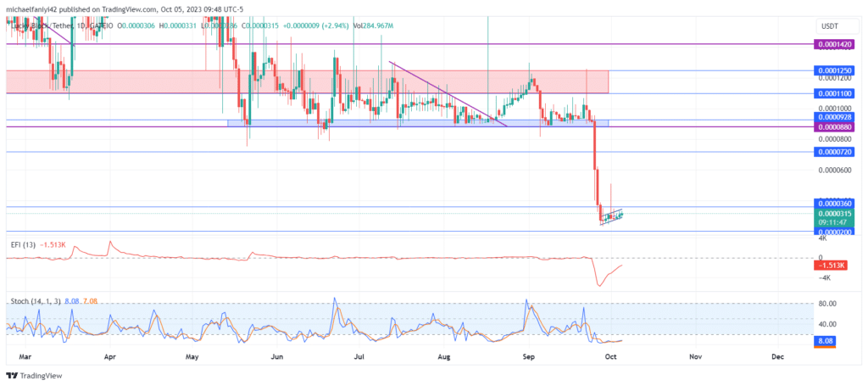This screenshot has width=868, height=386.
Task: Select the 0.0001420 purple price label
Action: [835, 44]
